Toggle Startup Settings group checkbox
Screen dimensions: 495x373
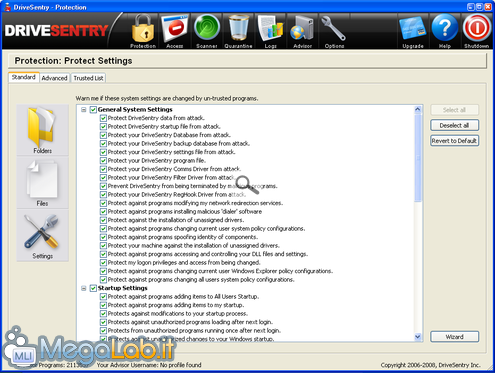(93, 288)
